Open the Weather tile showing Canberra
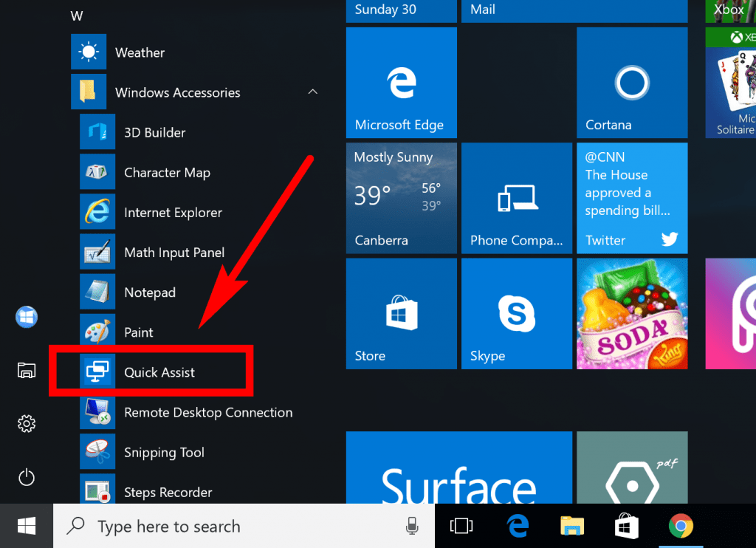The width and height of the screenshot is (756, 548). click(401, 198)
